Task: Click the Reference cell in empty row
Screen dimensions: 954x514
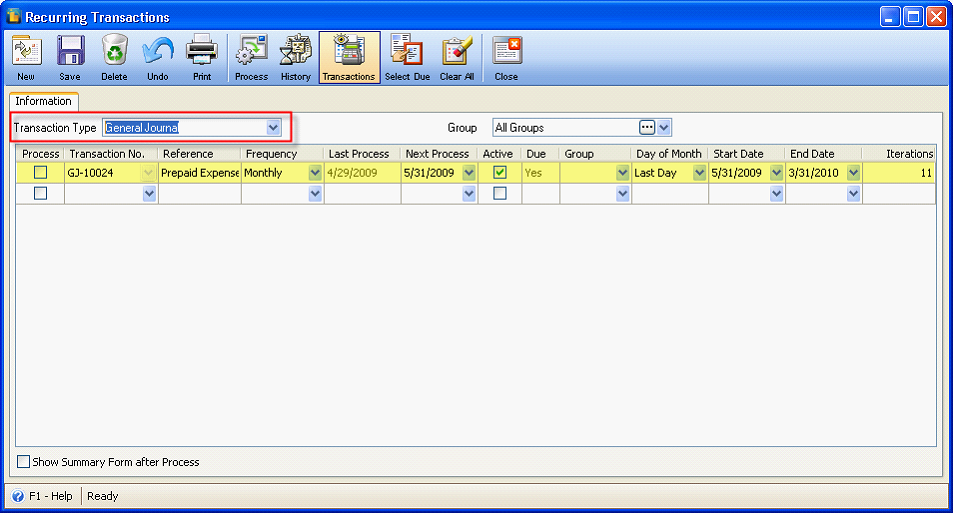Action: point(200,193)
